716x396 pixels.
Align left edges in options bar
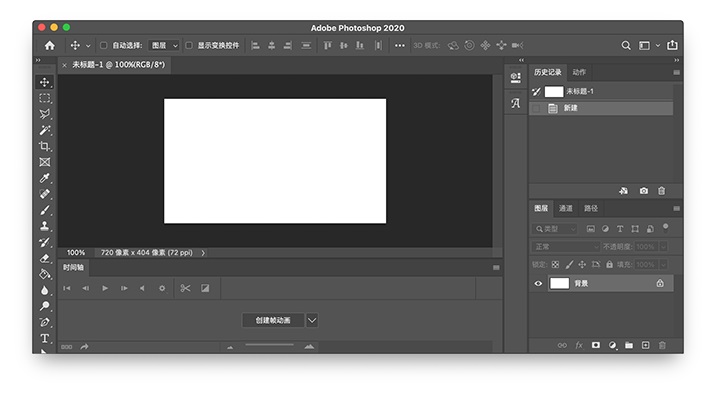coord(256,45)
